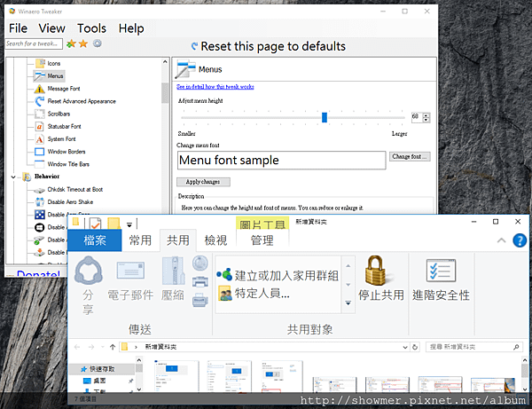Click the Statusbar Font icon
The height and width of the screenshot is (409, 532).
point(39,127)
